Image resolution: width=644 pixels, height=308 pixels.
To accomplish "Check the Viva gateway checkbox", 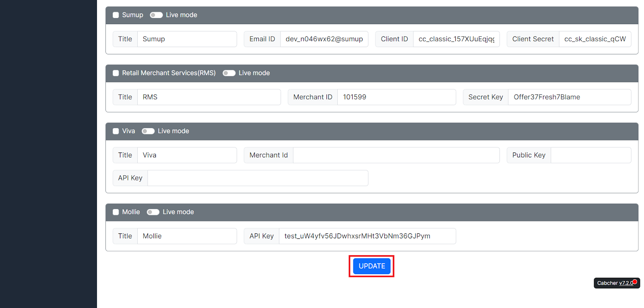I will [116, 131].
